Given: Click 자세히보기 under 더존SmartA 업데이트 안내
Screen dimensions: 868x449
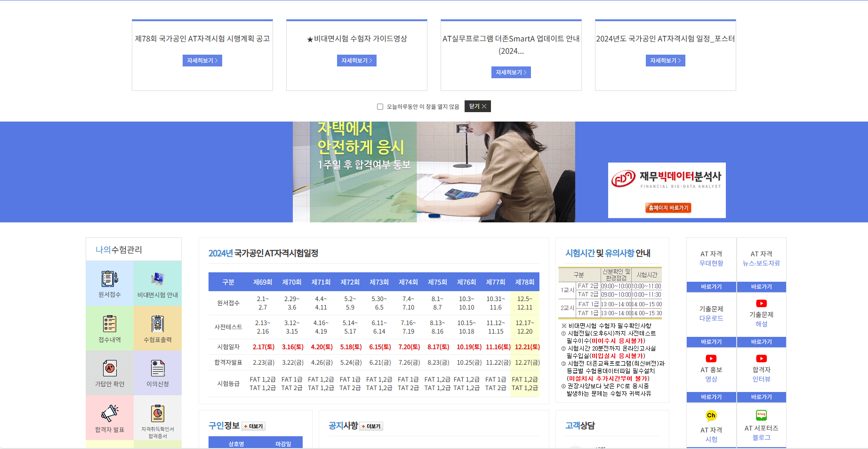Looking at the screenshot, I should pos(511,72).
